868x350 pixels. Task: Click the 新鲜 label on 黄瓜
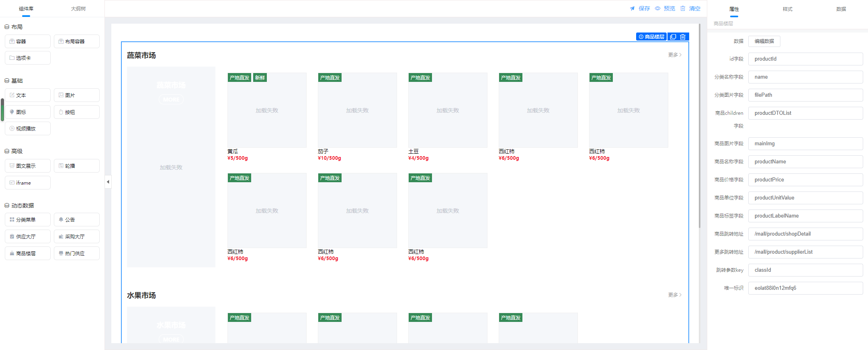pyautogui.click(x=260, y=77)
